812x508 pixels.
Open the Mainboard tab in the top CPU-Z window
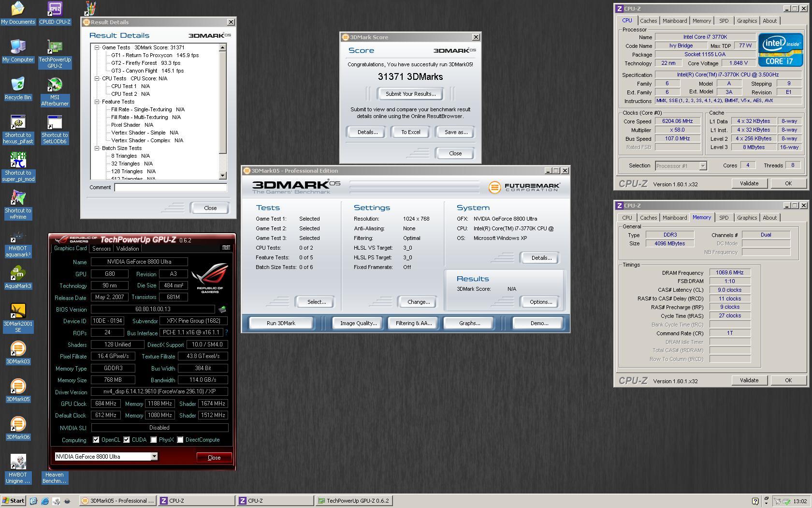(x=675, y=21)
